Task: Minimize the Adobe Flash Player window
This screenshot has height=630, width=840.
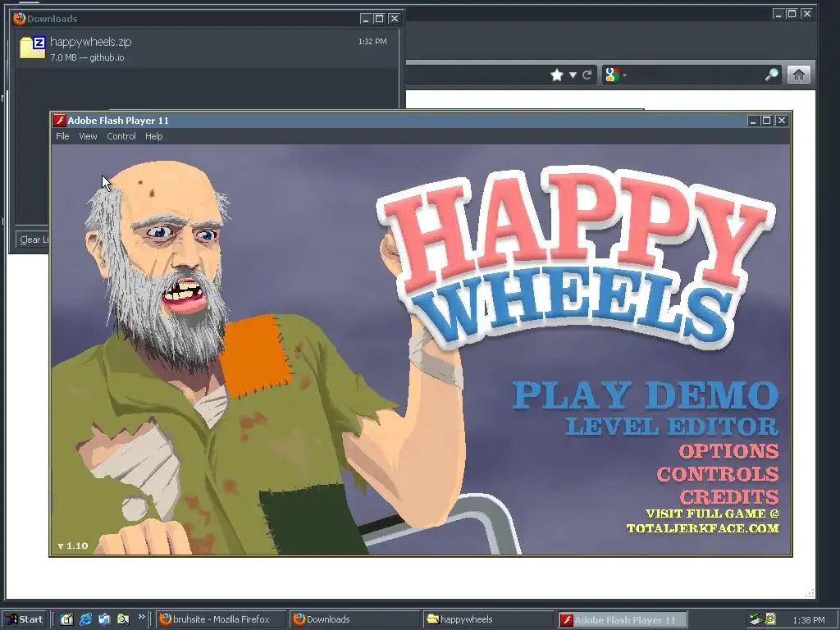Action: point(752,121)
